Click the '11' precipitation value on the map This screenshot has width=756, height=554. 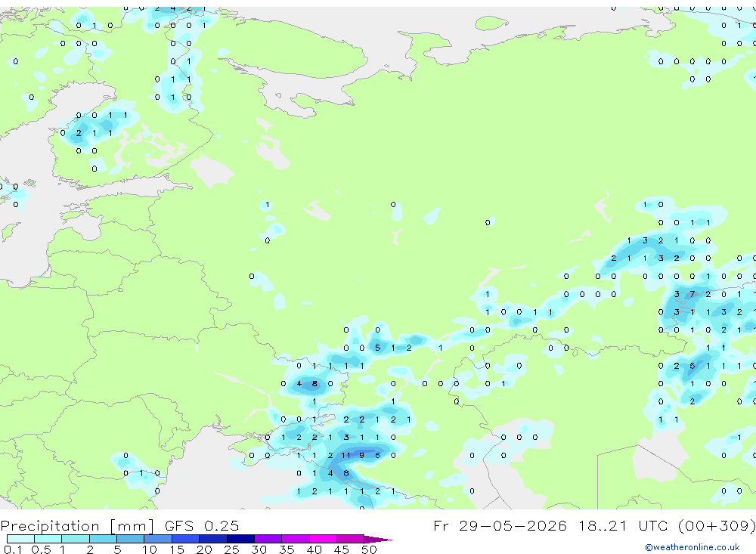point(345,455)
